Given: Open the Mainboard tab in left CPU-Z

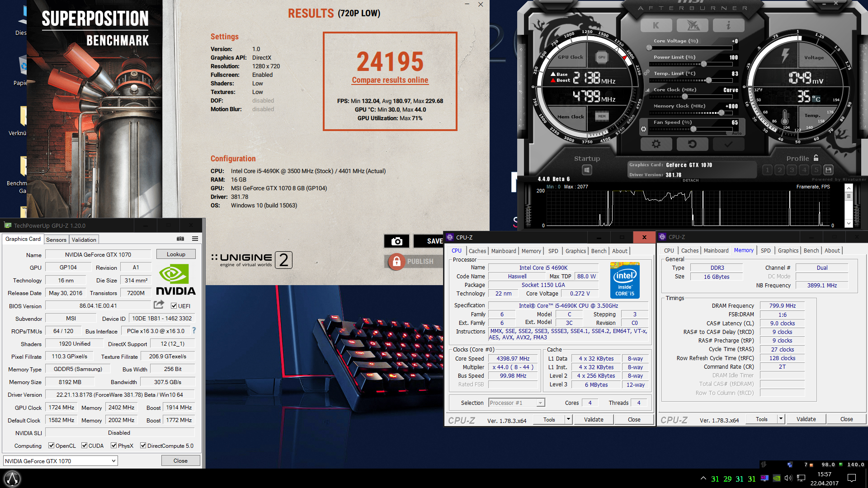Looking at the screenshot, I should [x=504, y=251].
